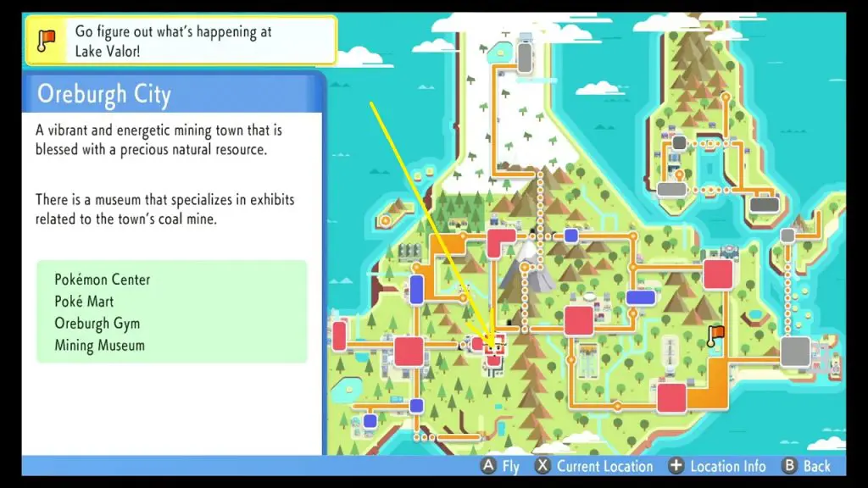Select the Jubilife City red square
Viewport: 868px width, 488px height.
(x=409, y=351)
